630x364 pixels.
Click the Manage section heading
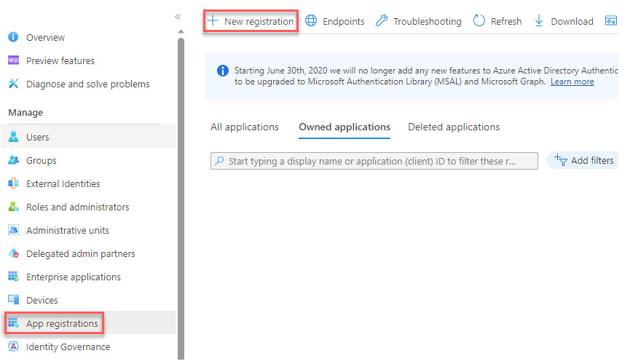[25, 113]
